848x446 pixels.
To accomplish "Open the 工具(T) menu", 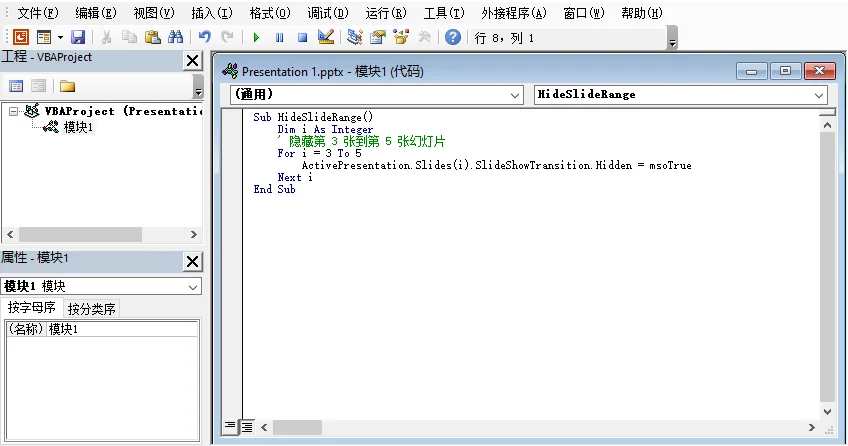I will (444, 13).
